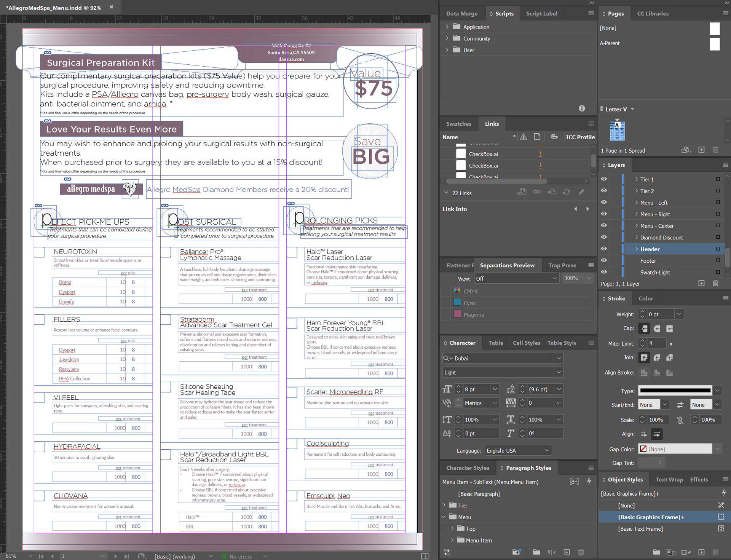Create a new layer in Layers panel
This screenshot has width=731, height=560.
701,283
